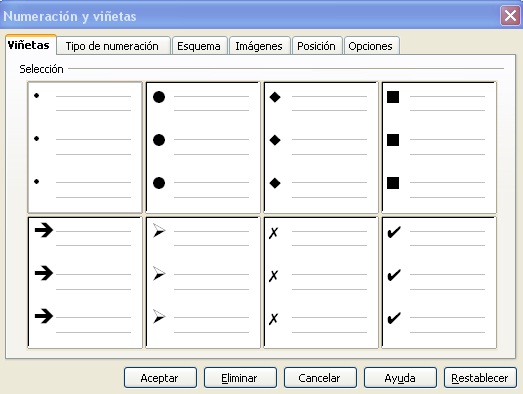This screenshot has width=523, height=394.
Task: Switch to the Imágenes tab
Action: click(259, 46)
